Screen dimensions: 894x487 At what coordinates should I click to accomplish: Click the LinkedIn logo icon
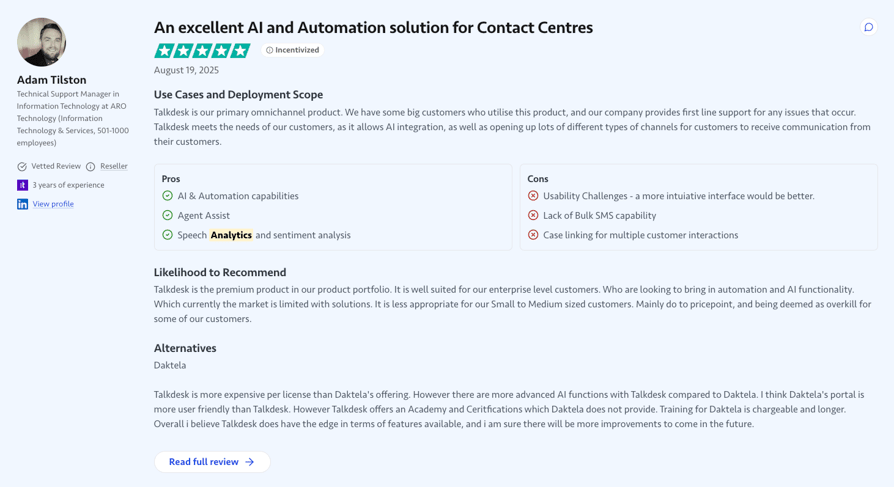[22, 204]
